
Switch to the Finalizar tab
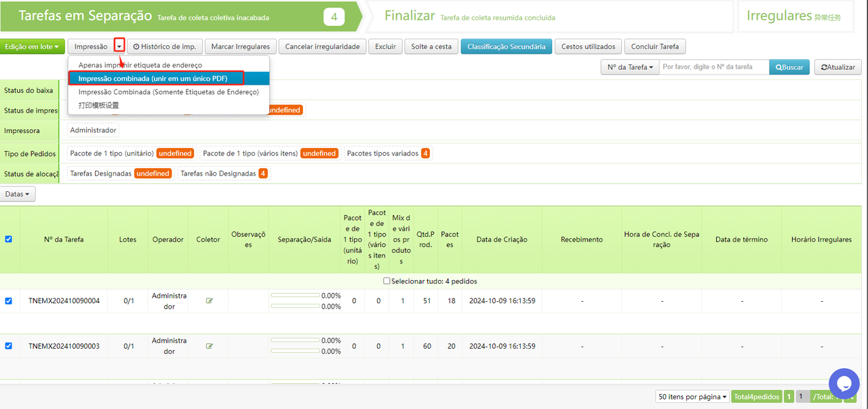click(410, 16)
